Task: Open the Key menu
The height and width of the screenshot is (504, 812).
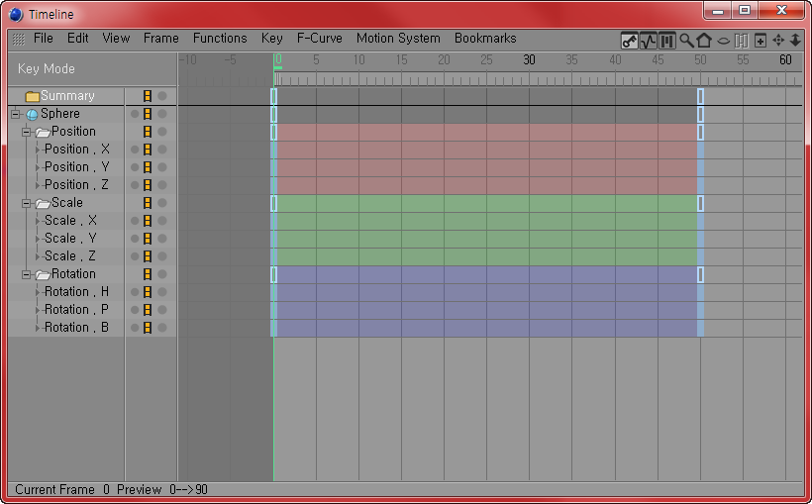Action: 272,39
